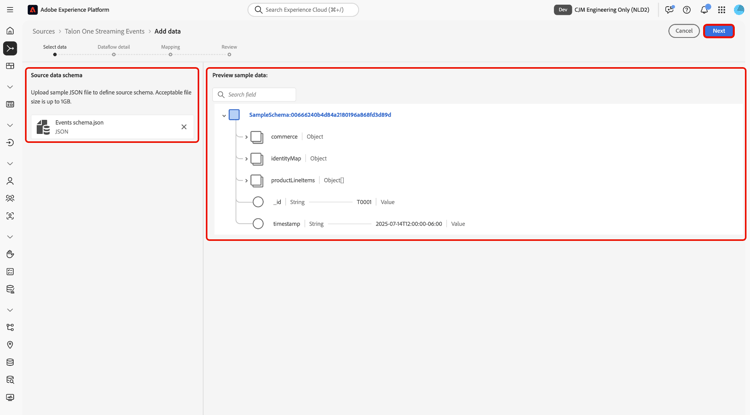Click the productLineItems field name
This screenshot has height=415, width=750.
tap(293, 180)
